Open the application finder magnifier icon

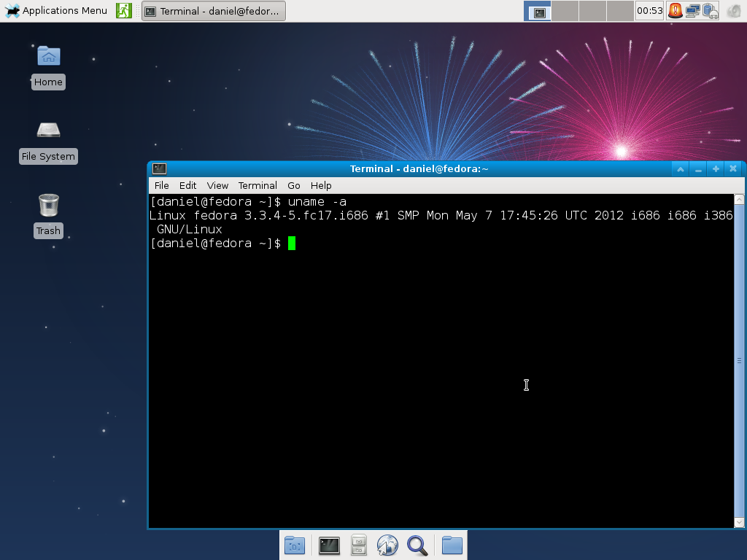[417, 545]
